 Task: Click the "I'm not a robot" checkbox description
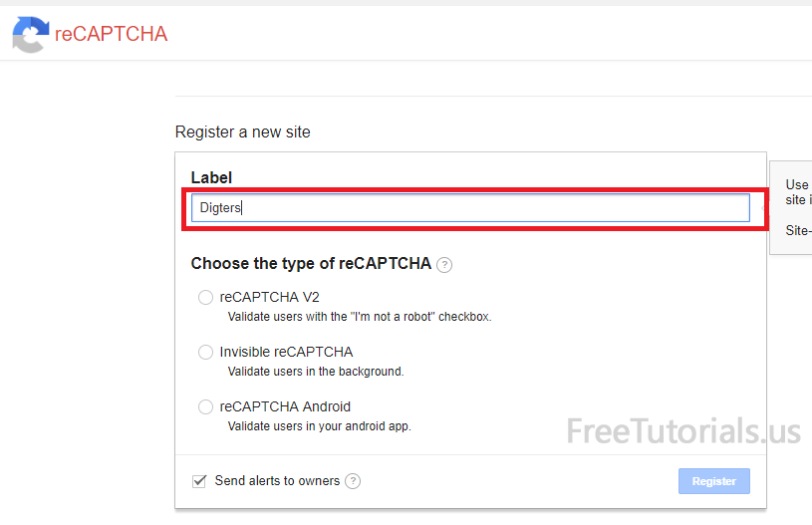(360, 317)
